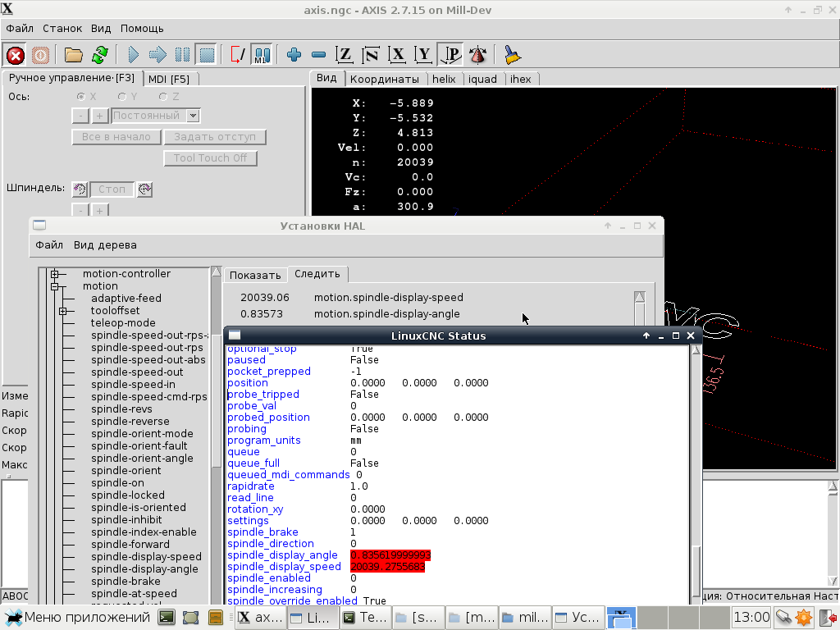Viewport: 840px width, 630px height.
Task: Open the iquad tab
Action: [x=482, y=80]
